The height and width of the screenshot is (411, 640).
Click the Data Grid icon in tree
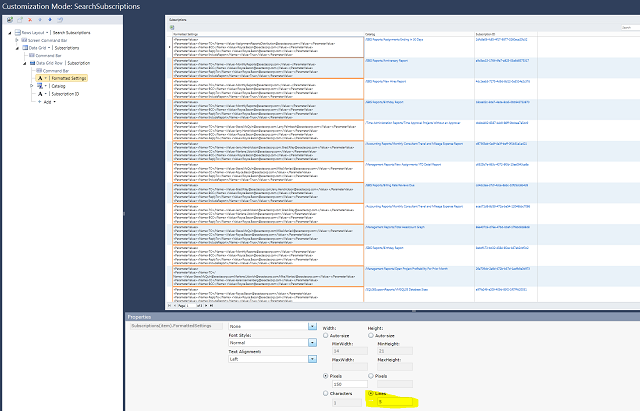pyautogui.click(x=25, y=48)
